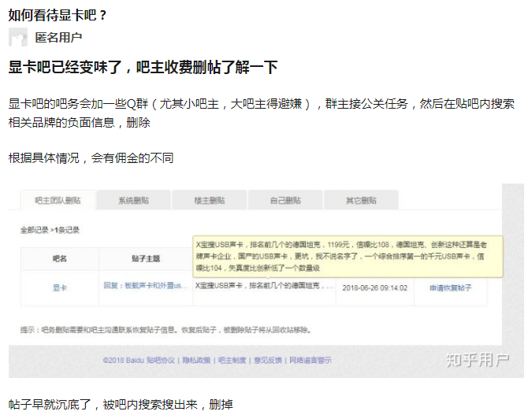The image size is (532, 415).
Task: Switch to the 自己删贴 tab
Action: point(285,200)
